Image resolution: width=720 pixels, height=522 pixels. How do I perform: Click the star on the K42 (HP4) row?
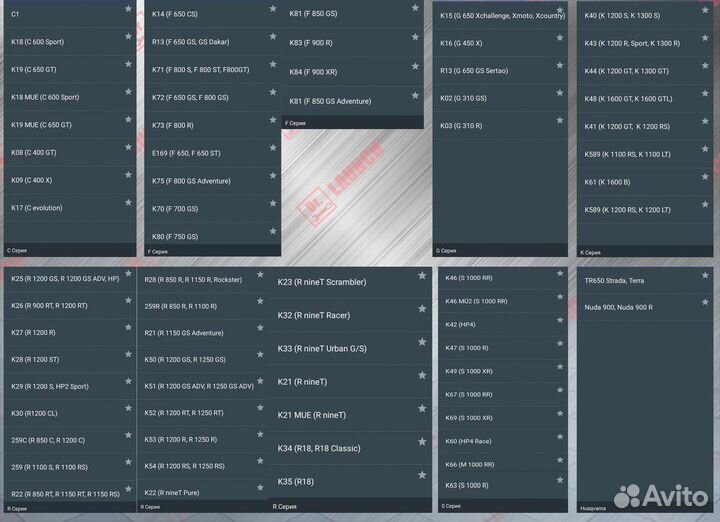pos(559,320)
